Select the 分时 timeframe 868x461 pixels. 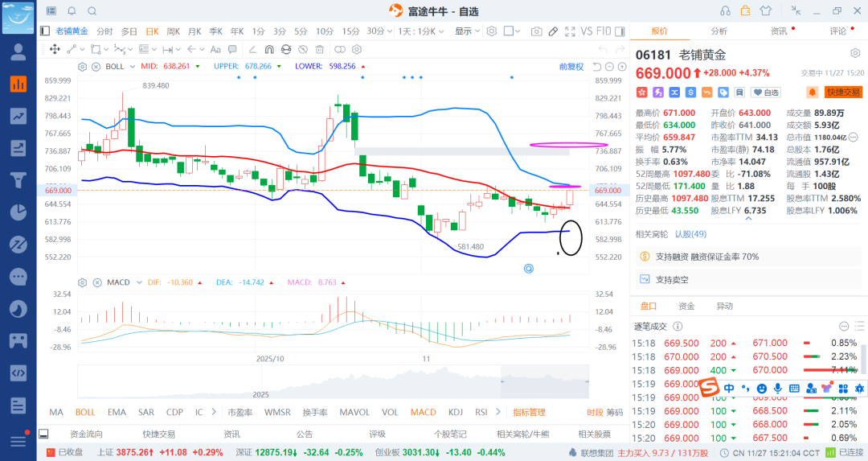pyautogui.click(x=104, y=31)
